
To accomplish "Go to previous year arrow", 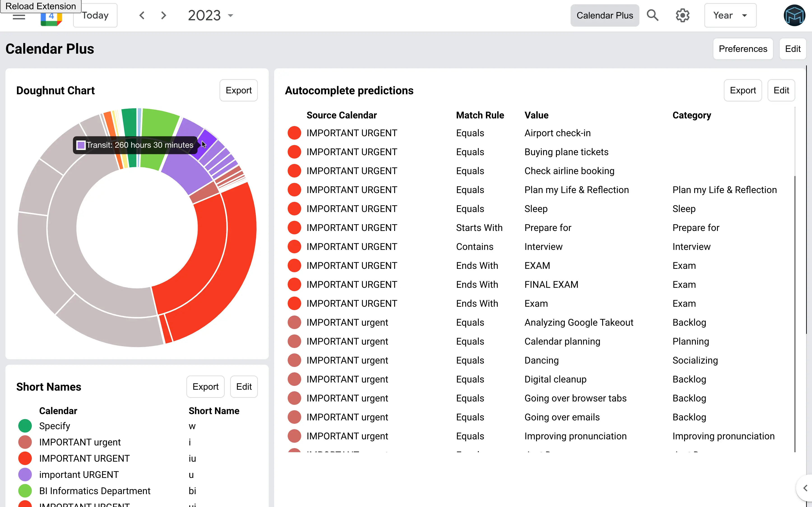I will (x=142, y=15).
